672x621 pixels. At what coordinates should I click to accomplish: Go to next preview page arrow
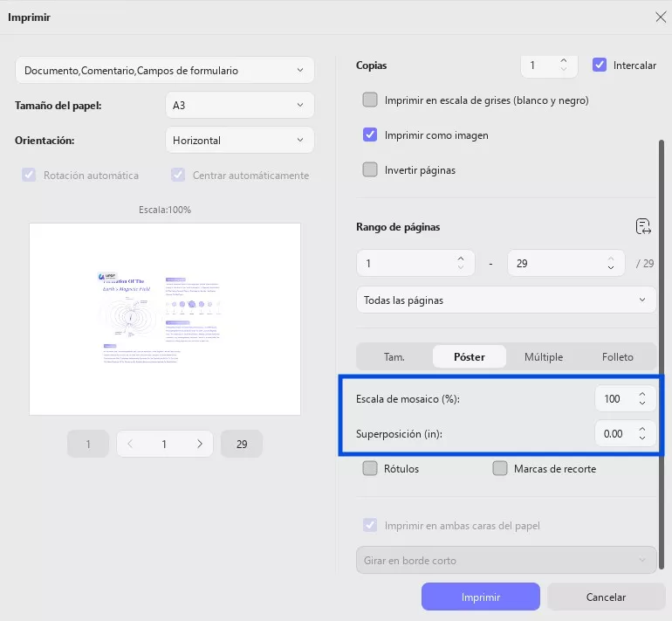coord(200,444)
